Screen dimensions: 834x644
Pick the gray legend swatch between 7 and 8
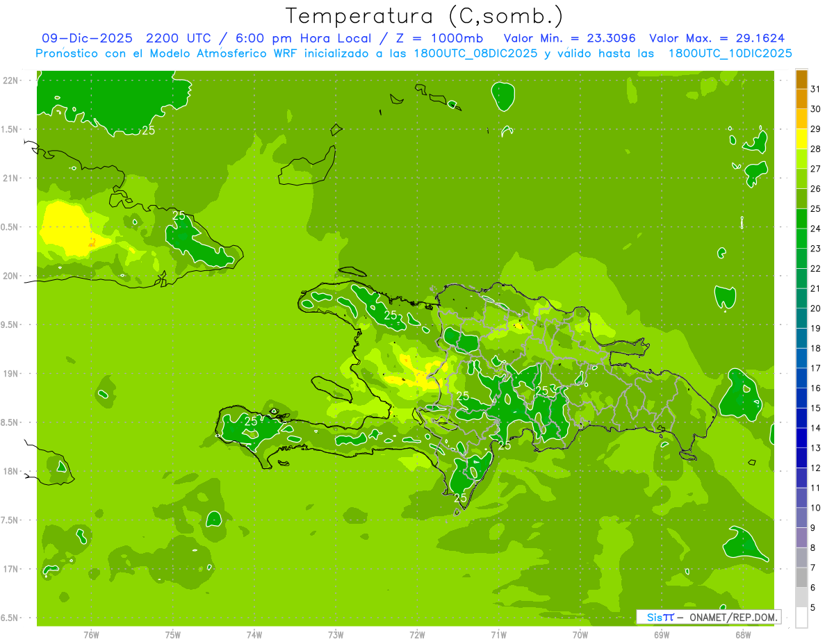[801, 558]
